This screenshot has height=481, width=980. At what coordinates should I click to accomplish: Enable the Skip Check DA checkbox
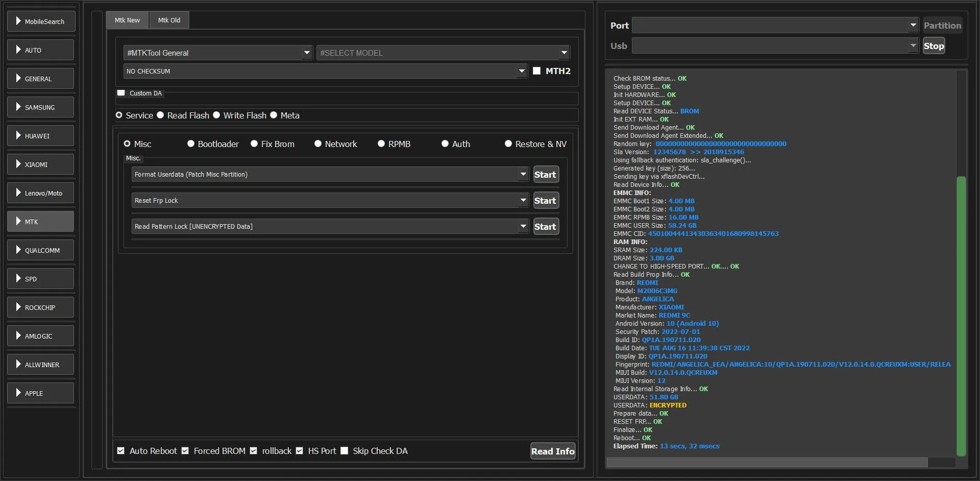[345, 451]
